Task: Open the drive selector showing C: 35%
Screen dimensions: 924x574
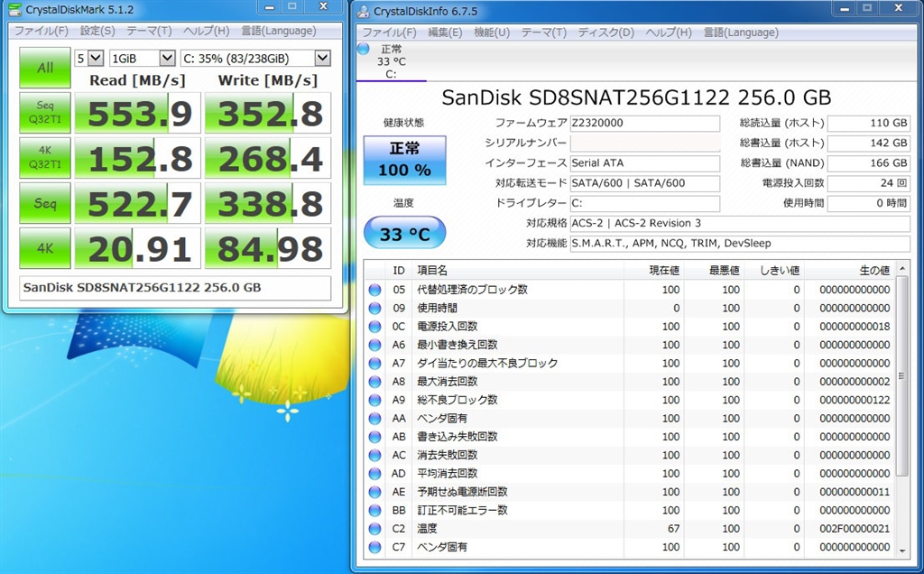Action: point(255,58)
